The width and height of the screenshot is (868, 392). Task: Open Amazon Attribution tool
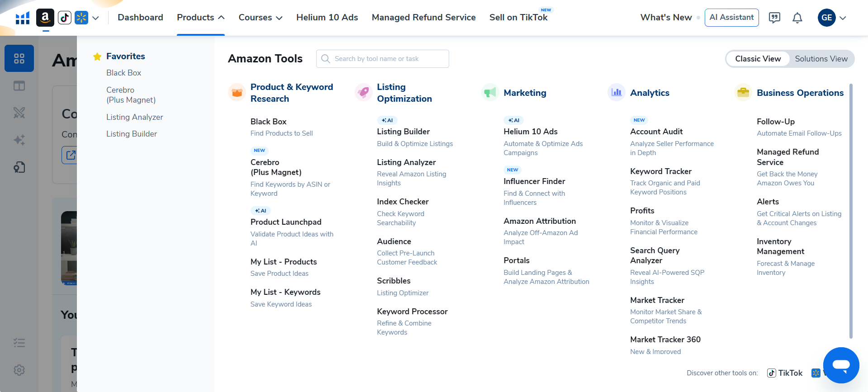pyautogui.click(x=540, y=221)
